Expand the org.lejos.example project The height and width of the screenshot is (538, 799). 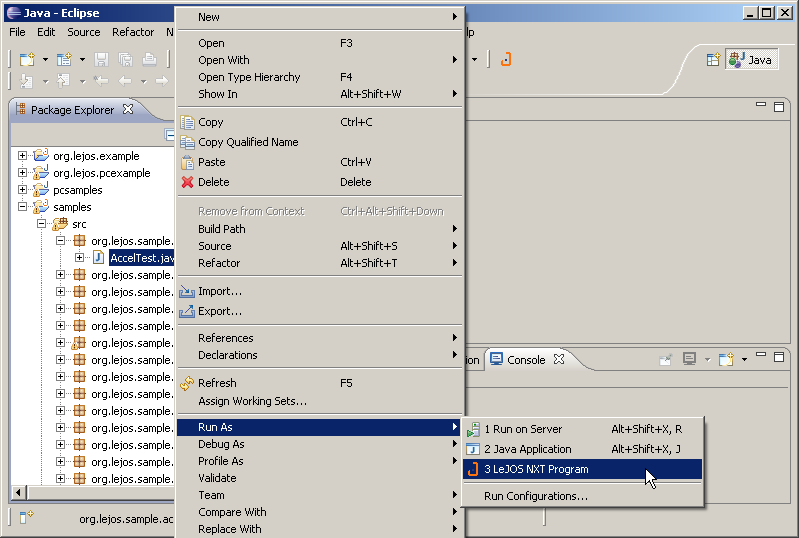coord(22,155)
